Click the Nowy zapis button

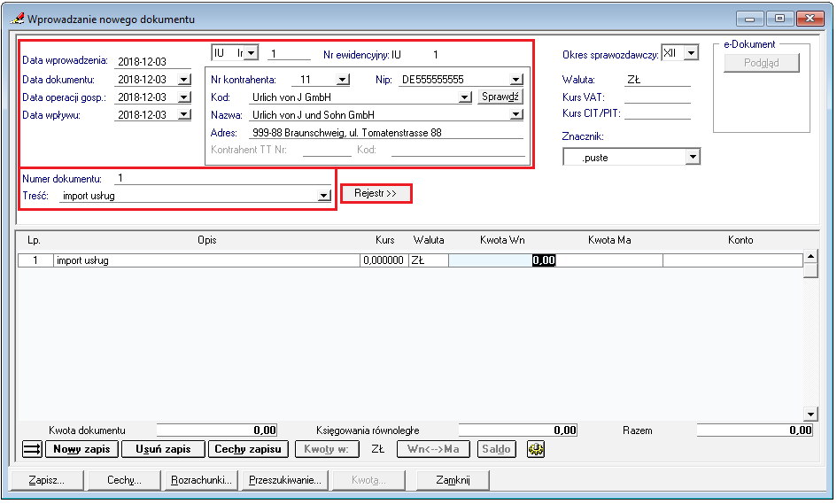coord(81,449)
